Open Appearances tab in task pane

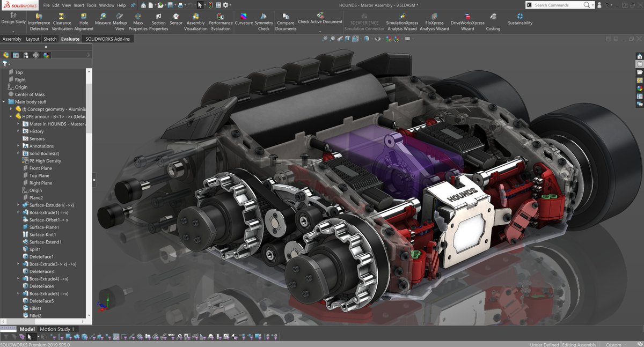pos(639,88)
